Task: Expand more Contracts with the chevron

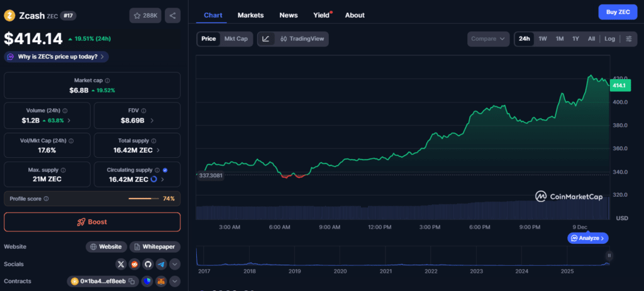Action: (175, 282)
